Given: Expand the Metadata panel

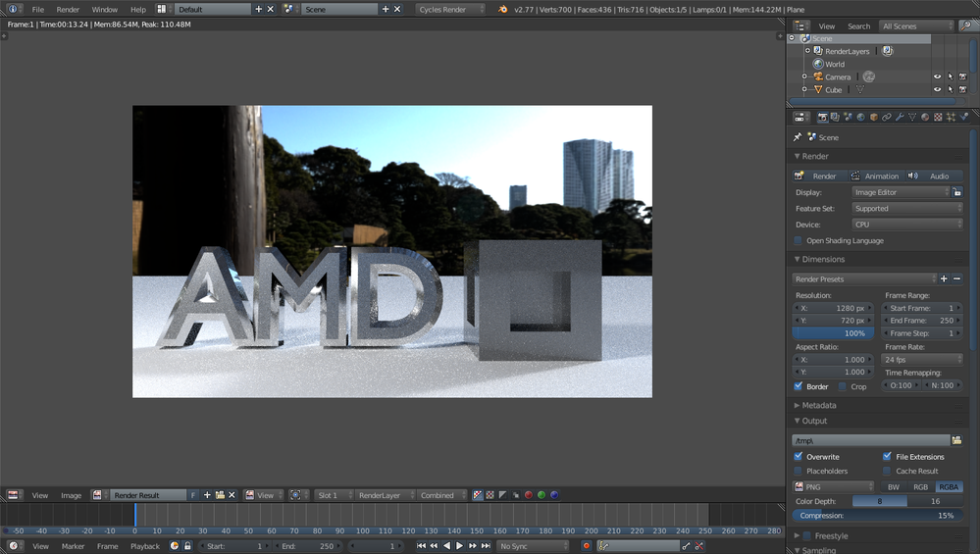Looking at the screenshot, I should coord(818,405).
